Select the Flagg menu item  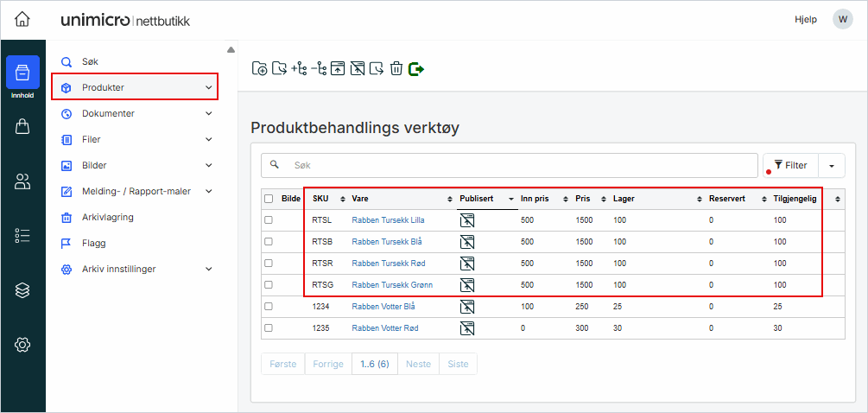(93, 243)
